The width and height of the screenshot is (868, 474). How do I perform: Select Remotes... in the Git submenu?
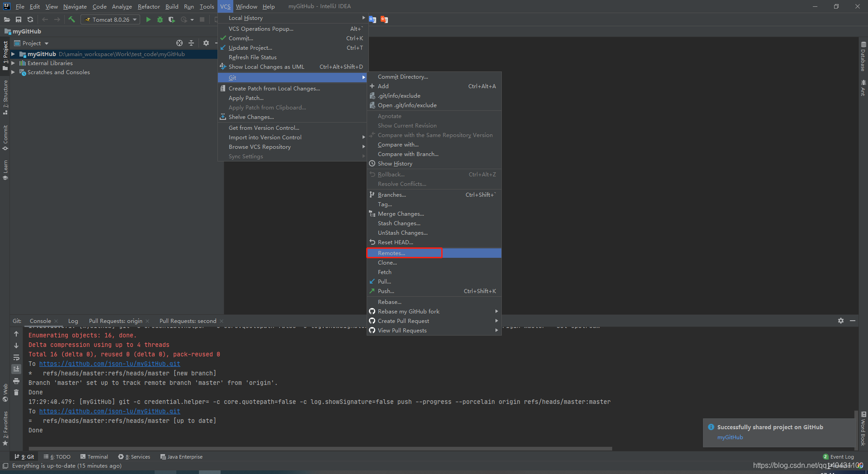(434, 253)
